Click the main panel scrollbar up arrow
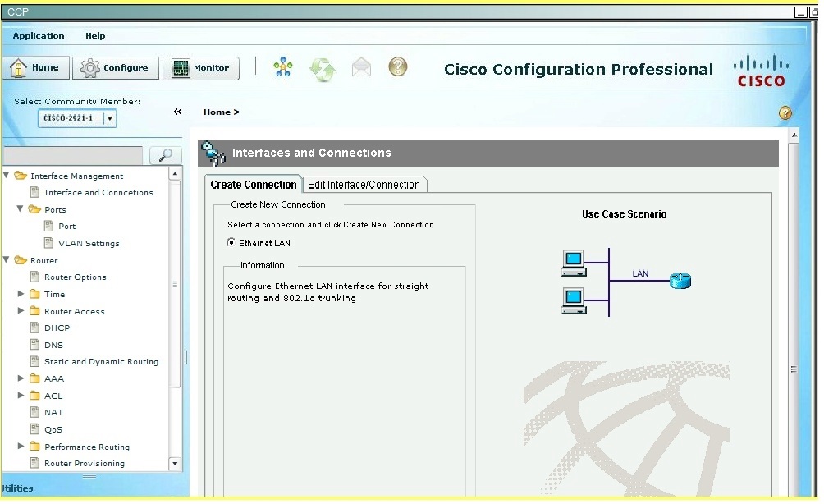Screen dimensions: 824x504 [x=794, y=135]
